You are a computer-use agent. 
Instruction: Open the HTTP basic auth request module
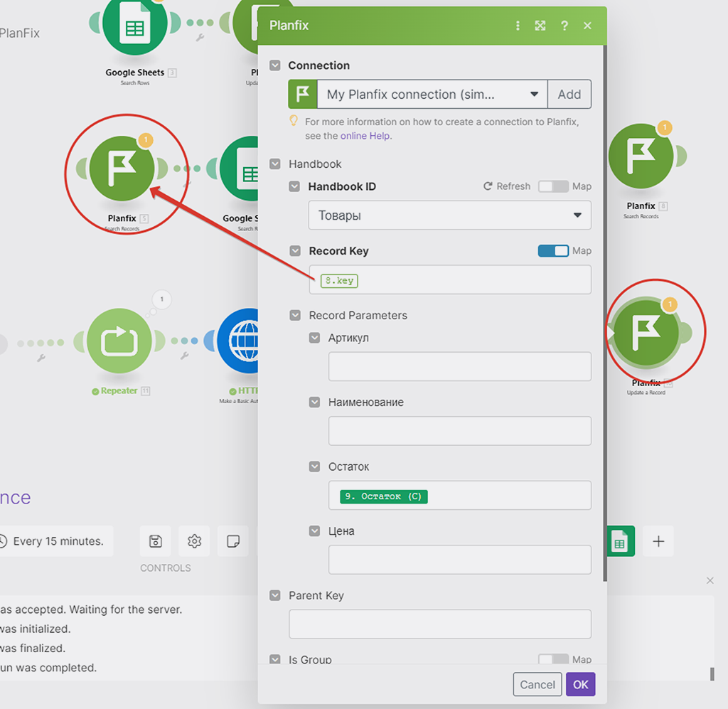click(x=237, y=341)
